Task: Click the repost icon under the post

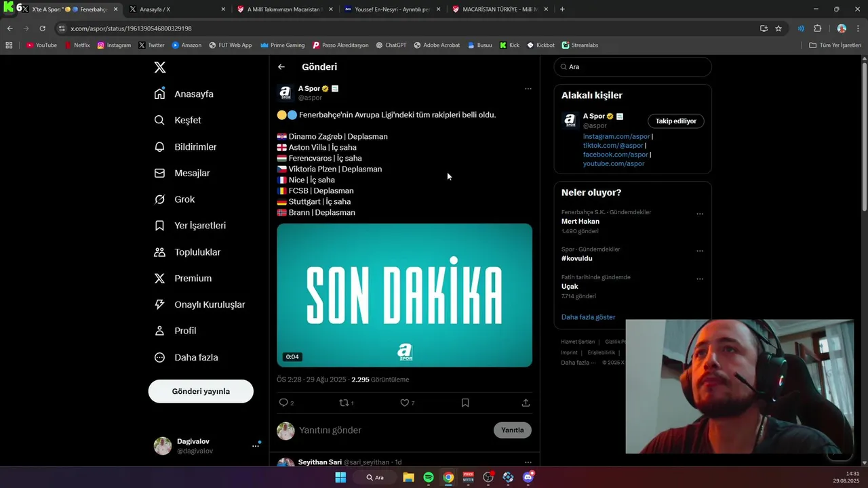Action: point(344,403)
